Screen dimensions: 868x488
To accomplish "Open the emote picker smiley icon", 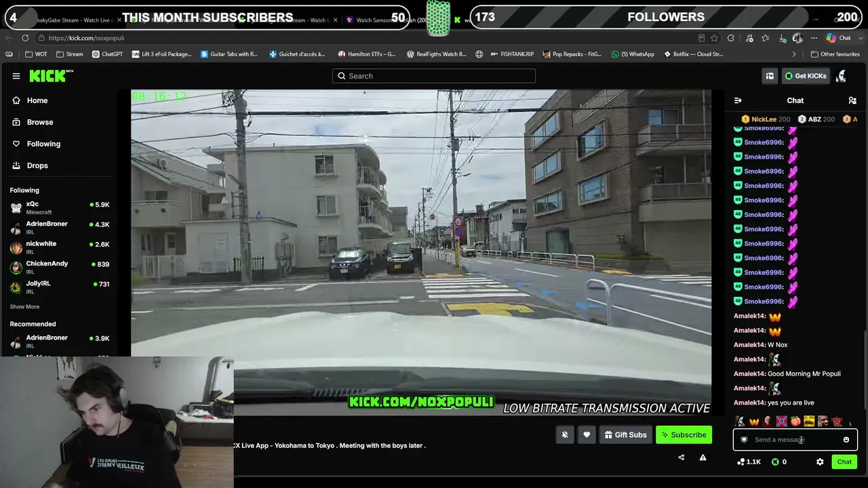I will pyautogui.click(x=846, y=440).
